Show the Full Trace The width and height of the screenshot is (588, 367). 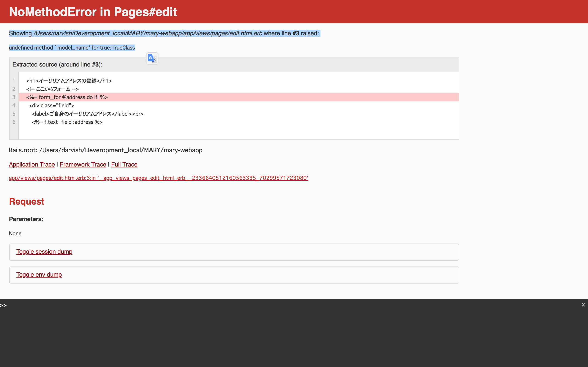[x=124, y=164]
